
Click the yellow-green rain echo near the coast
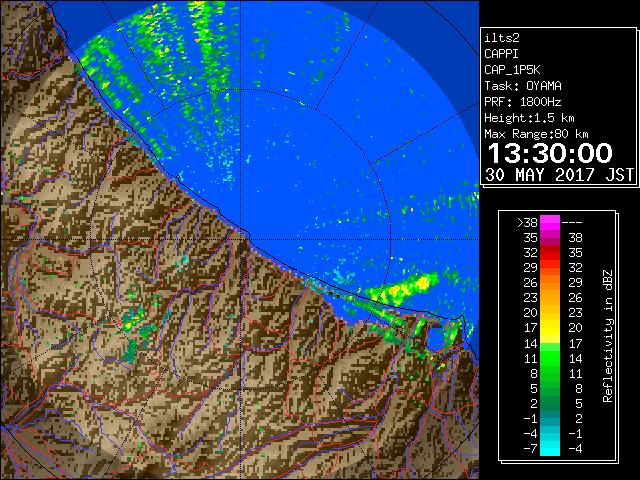coord(403,289)
